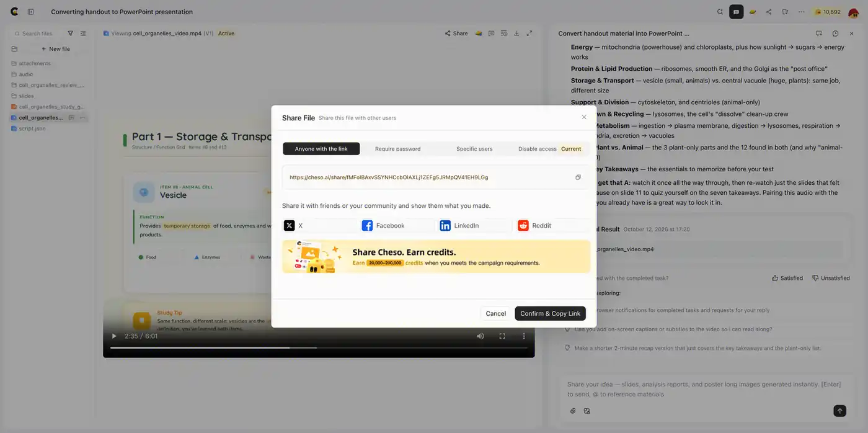The height and width of the screenshot is (433, 868).
Task: Click the cheso.ai share URL text
Action: tap(389, 177)
